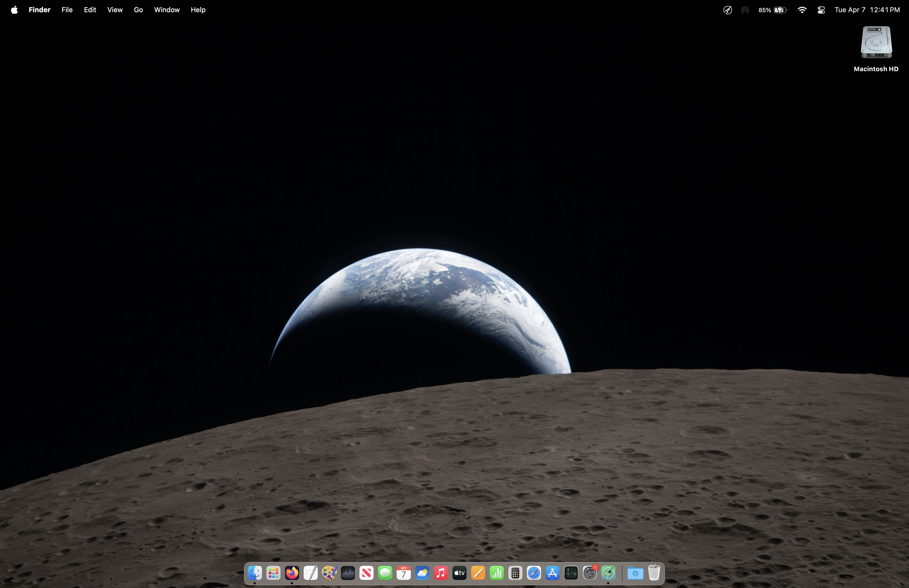Open Calculator from the Dock
Screen dimensions: 909x588
(515, 573)
